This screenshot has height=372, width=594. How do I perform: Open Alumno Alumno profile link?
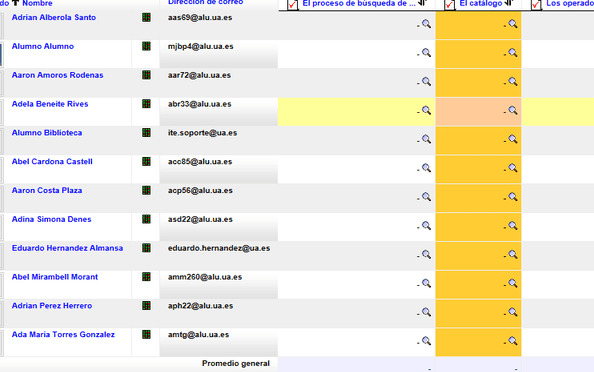click(43, 46)
